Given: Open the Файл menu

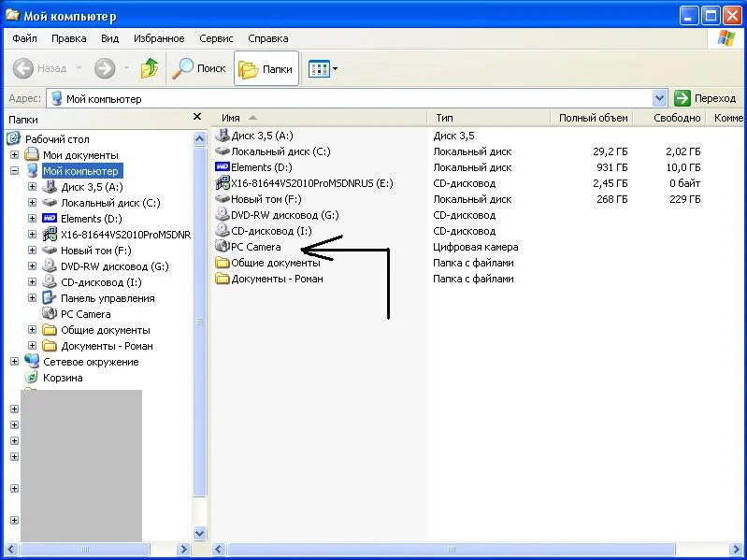Looking at the screenshot, I should [x=24, y=38].
